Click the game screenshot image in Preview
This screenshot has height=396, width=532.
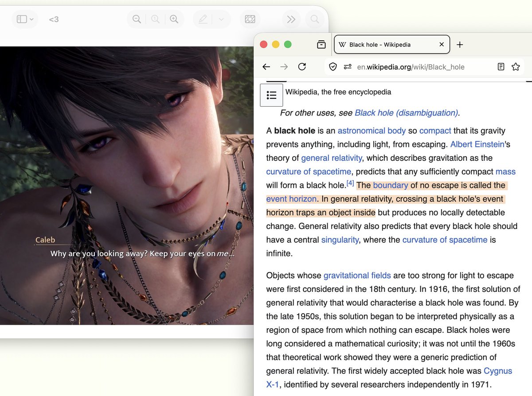click(x=127, y=186)
